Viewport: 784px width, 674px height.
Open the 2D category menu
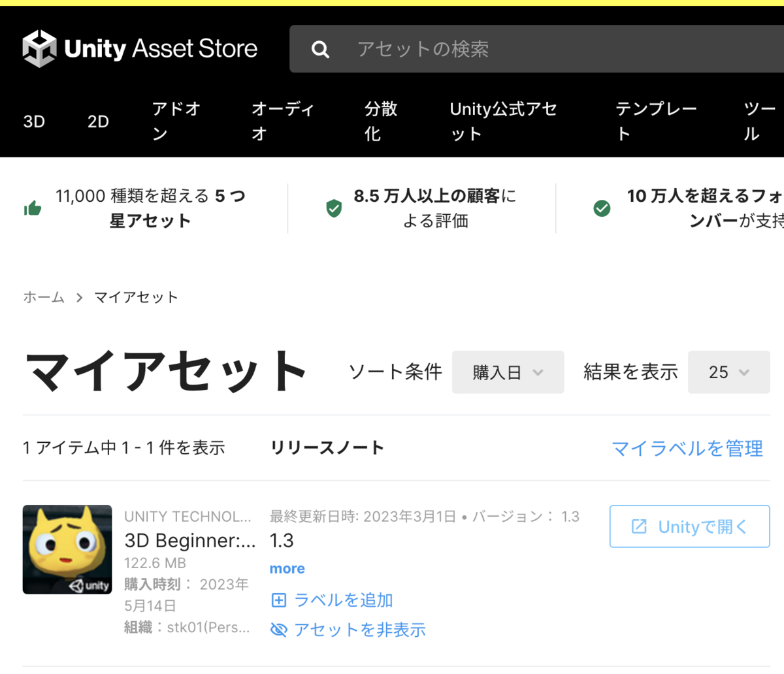pos(98,121)
